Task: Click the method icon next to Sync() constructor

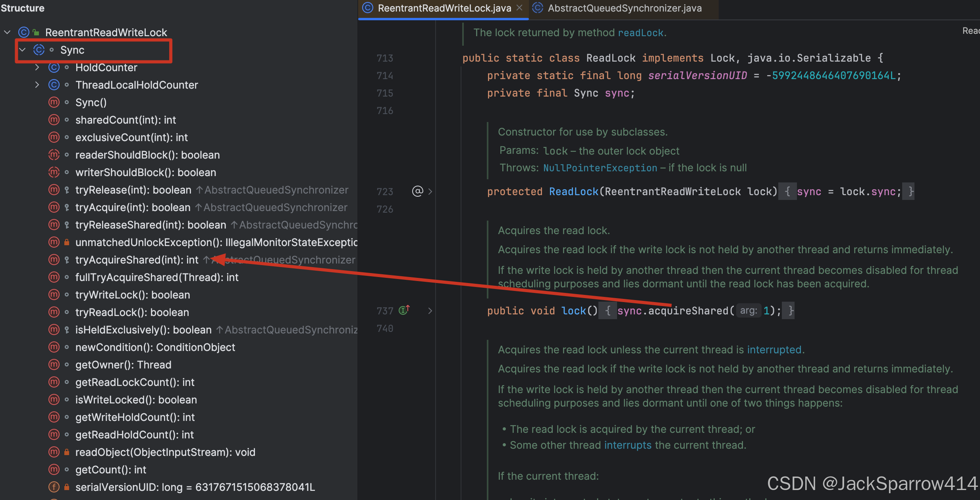Action: coord(54,102)
